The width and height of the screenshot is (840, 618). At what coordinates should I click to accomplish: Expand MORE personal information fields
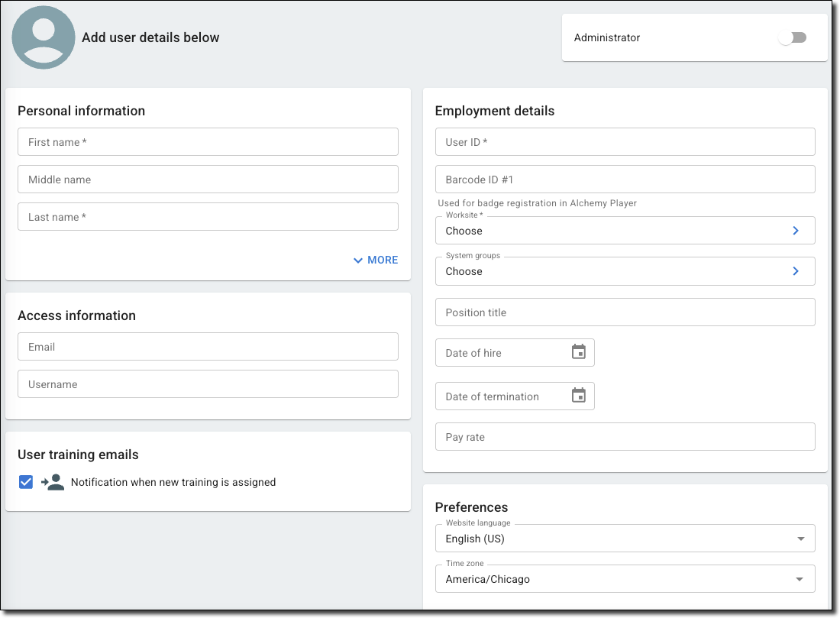pyautogui.click(x=376, y=260)
